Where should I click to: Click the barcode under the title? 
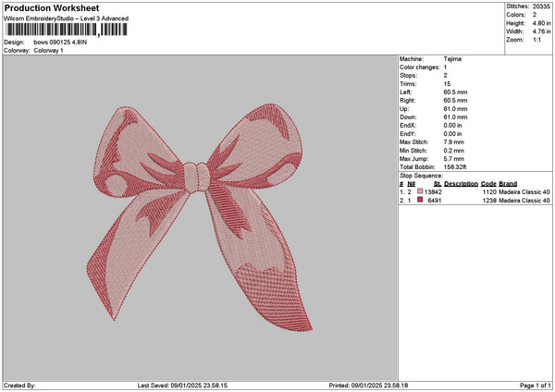(x=67, y=31)
